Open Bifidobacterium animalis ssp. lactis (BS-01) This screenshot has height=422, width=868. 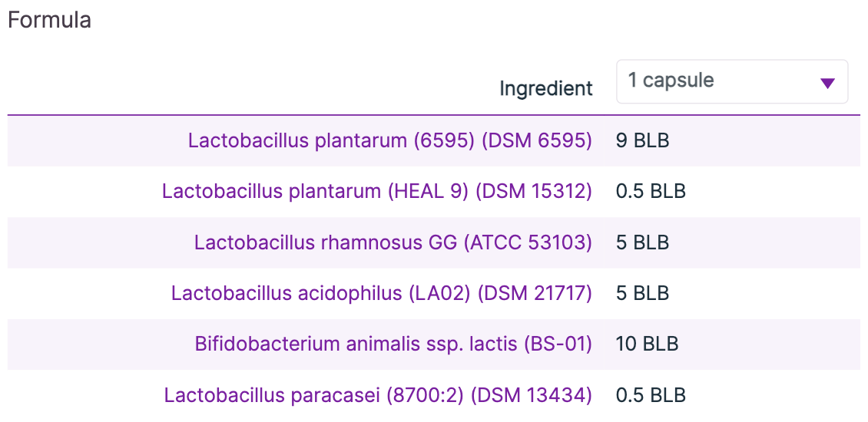pyautogui.click(x=393, y=344)
